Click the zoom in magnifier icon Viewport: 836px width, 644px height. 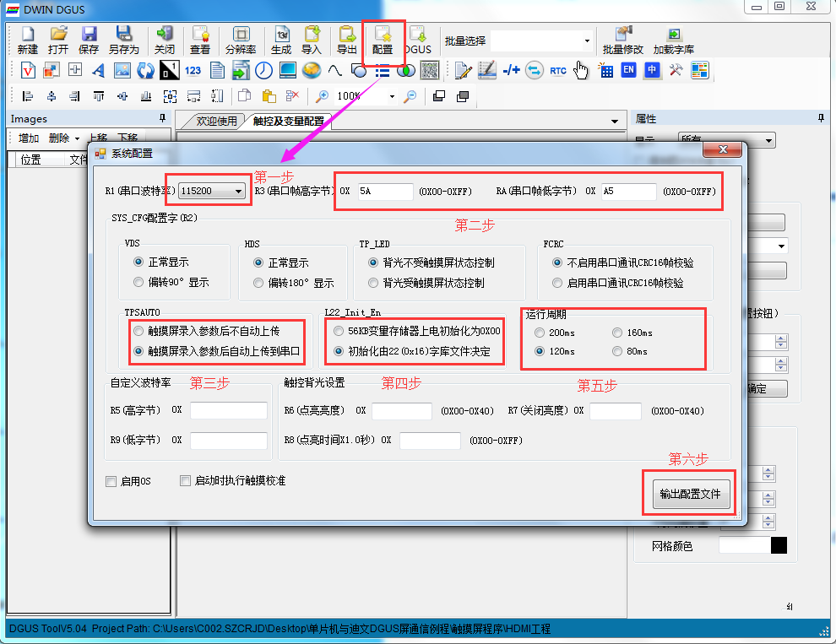[322, 96]
